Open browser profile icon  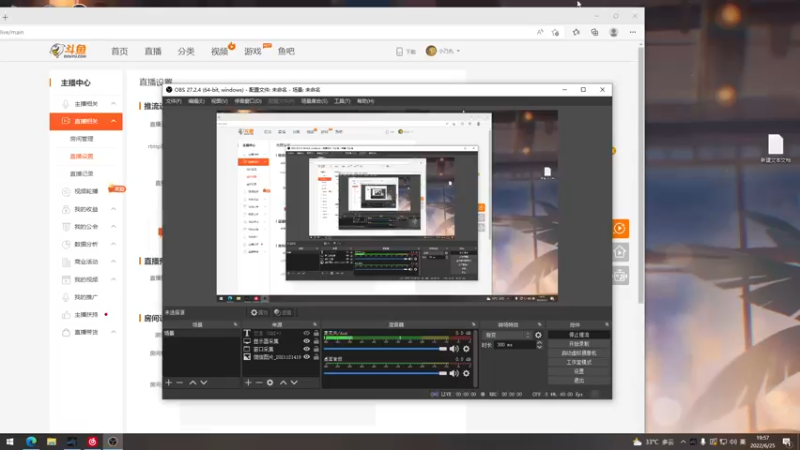[614, 32]
